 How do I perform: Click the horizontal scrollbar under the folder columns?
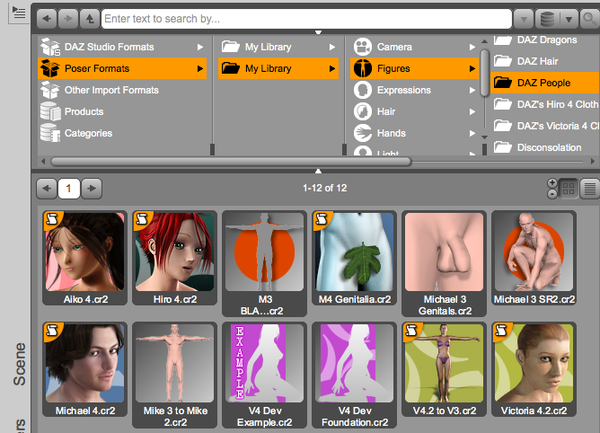(x=231, y=161)
